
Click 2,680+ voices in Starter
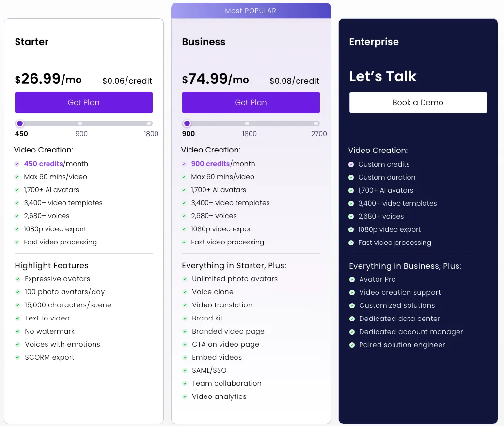[47, 216]
